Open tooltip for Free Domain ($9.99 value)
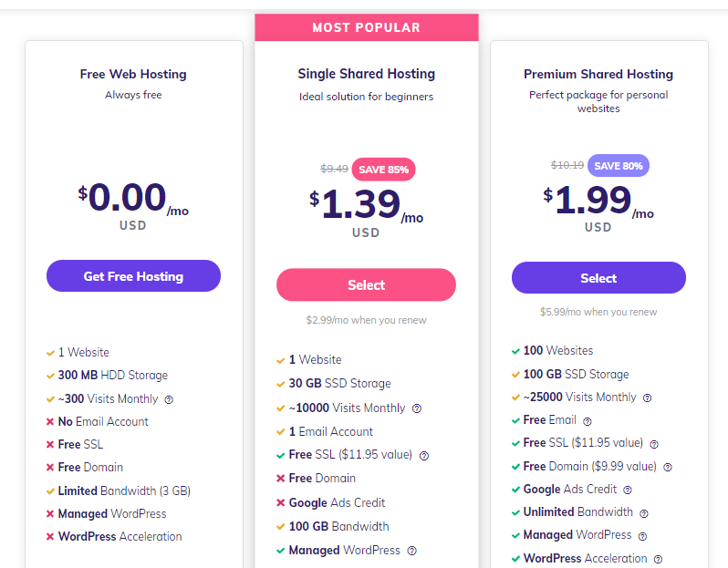The height and width of the screenshot is (568, 728). tap(668, 468)
